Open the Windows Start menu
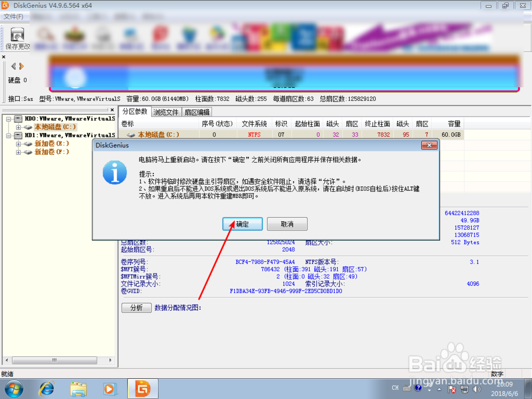This screenshot has width=532, height=399. tap(14, 389)
